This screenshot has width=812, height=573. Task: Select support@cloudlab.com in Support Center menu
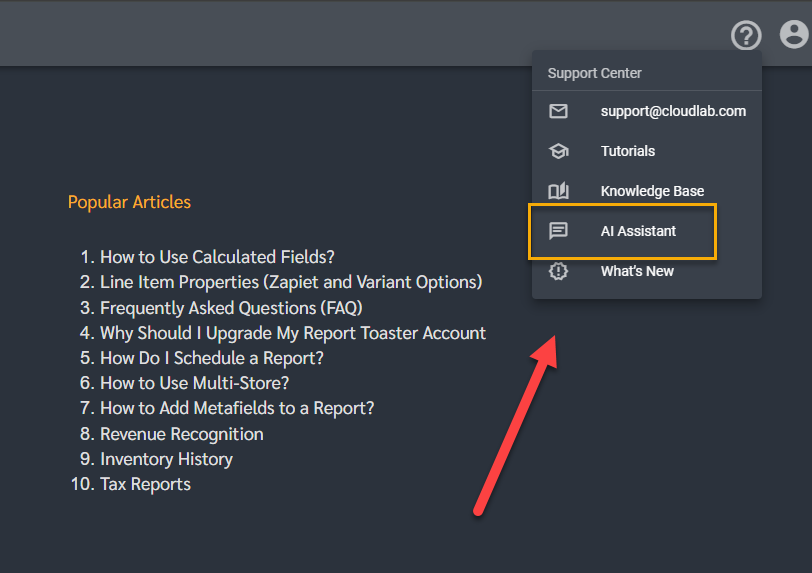(673, 111)
